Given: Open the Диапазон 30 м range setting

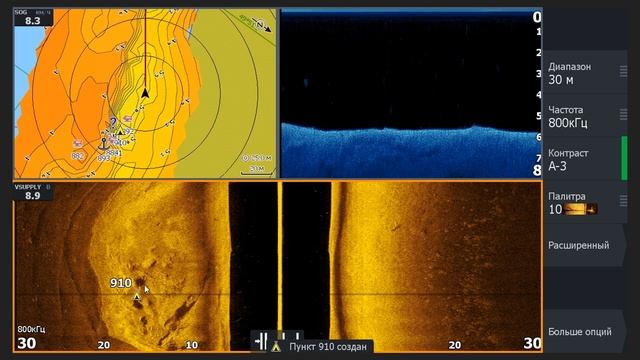Looking at the screenshot, I should click(585, 72).
